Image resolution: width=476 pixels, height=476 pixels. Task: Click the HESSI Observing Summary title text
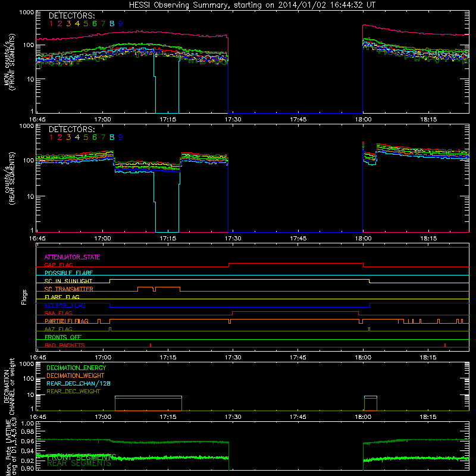(252, 5)
